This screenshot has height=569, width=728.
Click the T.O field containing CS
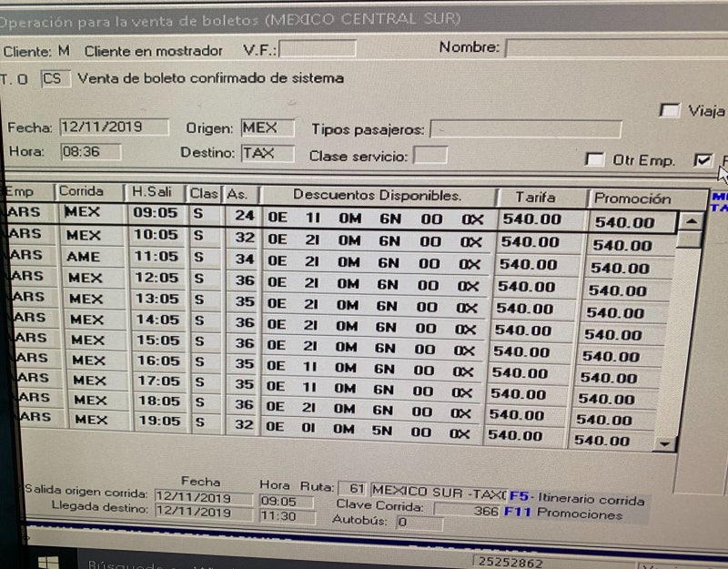pos(56,78)
